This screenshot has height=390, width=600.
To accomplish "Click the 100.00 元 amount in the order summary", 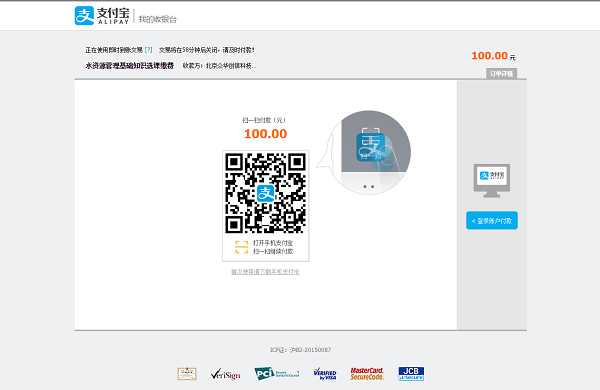I will tap(494, 56).
